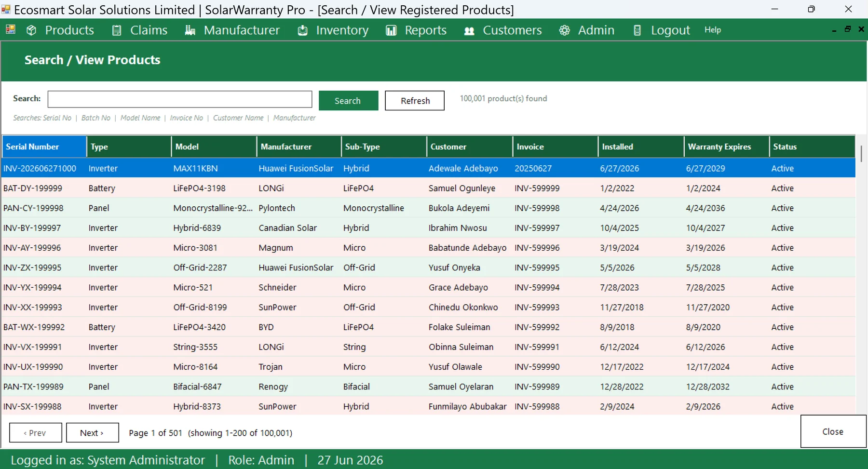
Task: Focus the Search text field
Action: tap(180, 99)
